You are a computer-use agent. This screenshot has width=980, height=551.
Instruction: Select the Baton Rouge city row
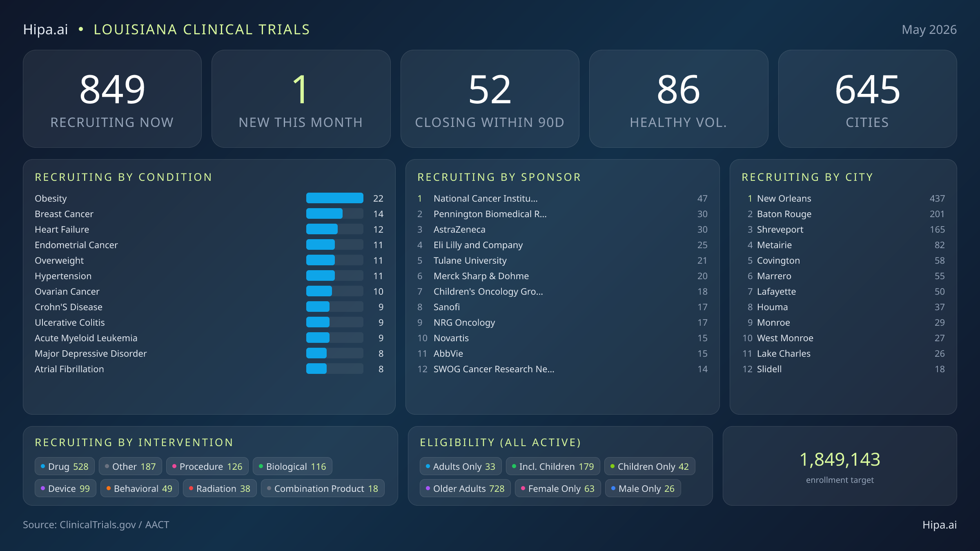843,214
